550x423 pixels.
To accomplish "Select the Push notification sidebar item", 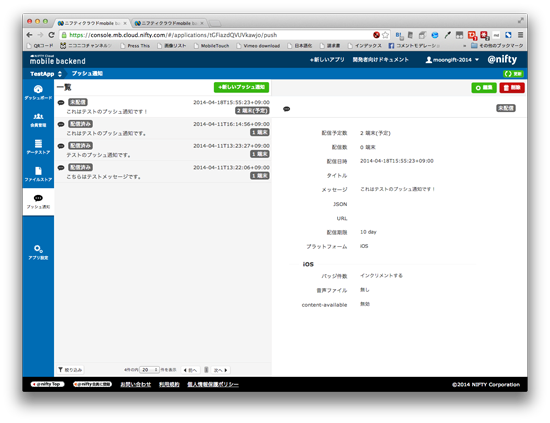I will pos(38,202).
